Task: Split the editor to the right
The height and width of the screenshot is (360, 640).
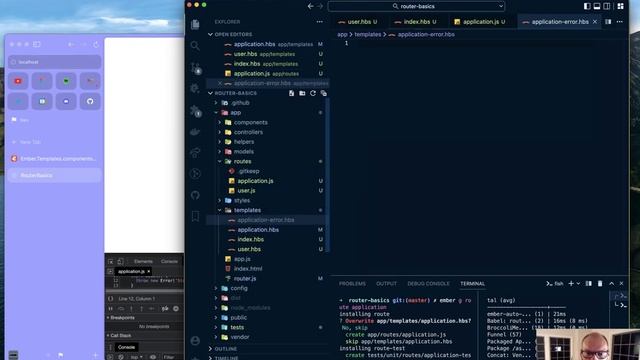Action: pos(608,22)
